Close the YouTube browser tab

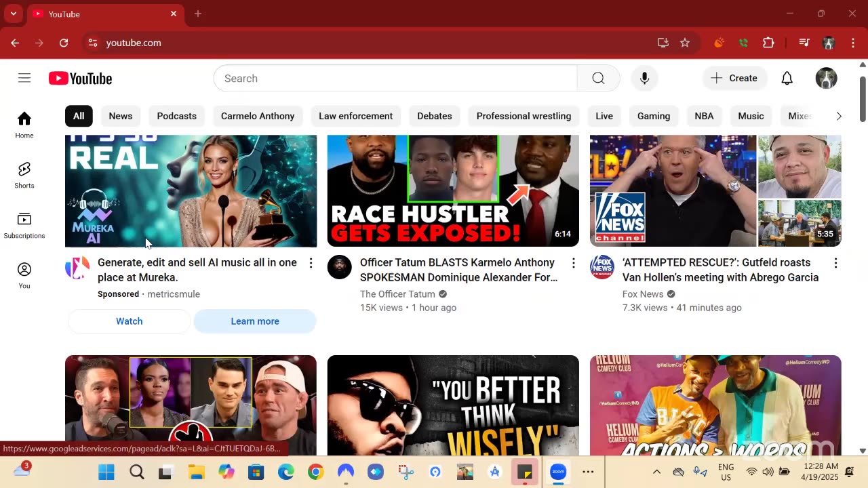174,14
